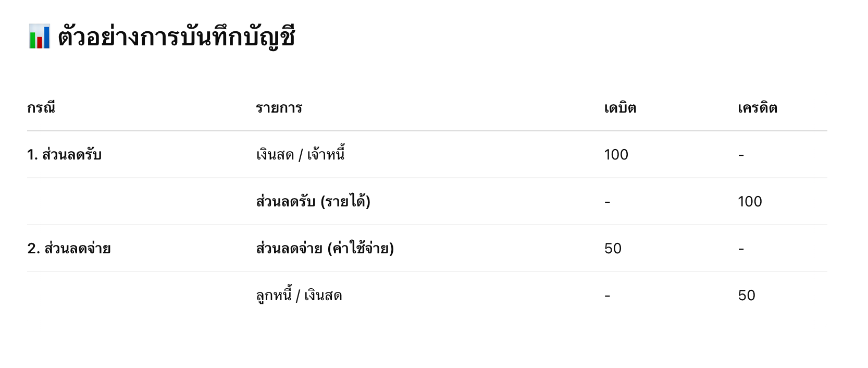Click the debit value 100

tap(616, 155)
